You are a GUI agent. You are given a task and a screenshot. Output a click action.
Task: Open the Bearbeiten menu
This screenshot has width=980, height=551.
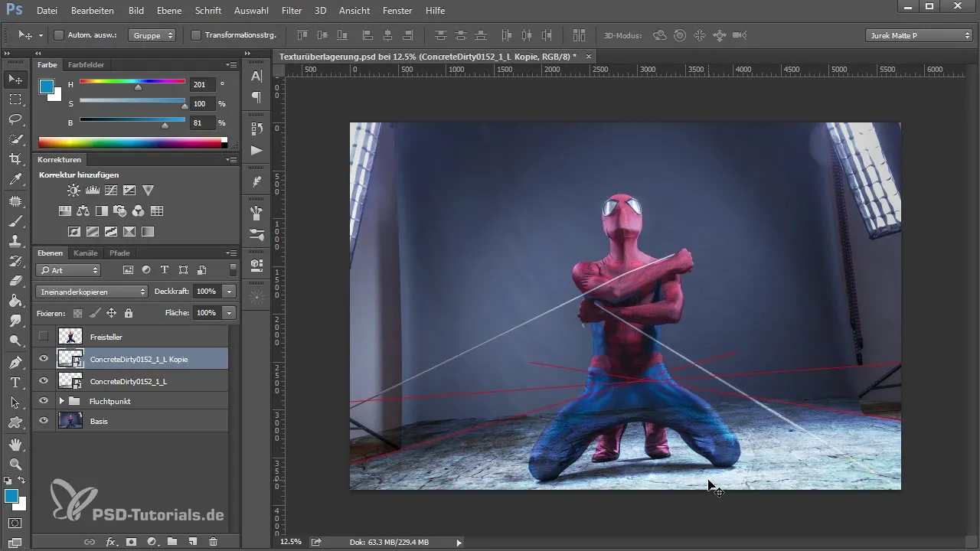coord(93,11)
